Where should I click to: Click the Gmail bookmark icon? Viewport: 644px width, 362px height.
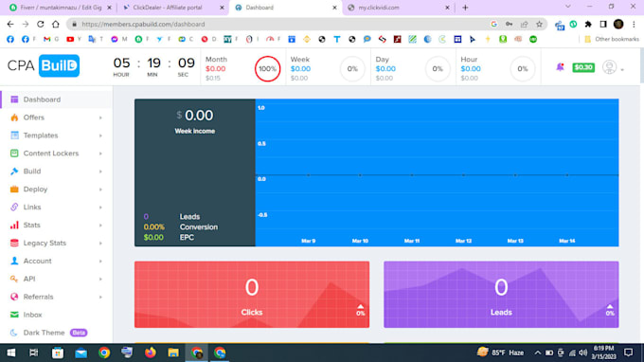coord(46,39)
